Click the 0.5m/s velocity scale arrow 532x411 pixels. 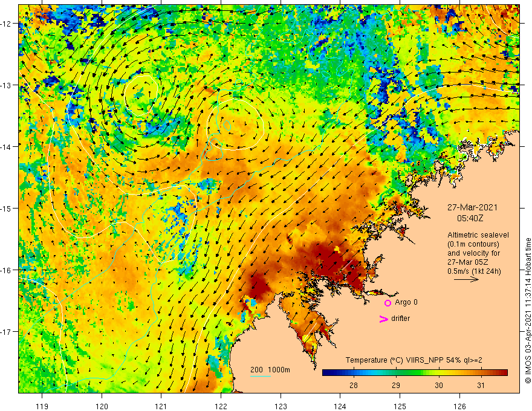[x=466, y=279]
